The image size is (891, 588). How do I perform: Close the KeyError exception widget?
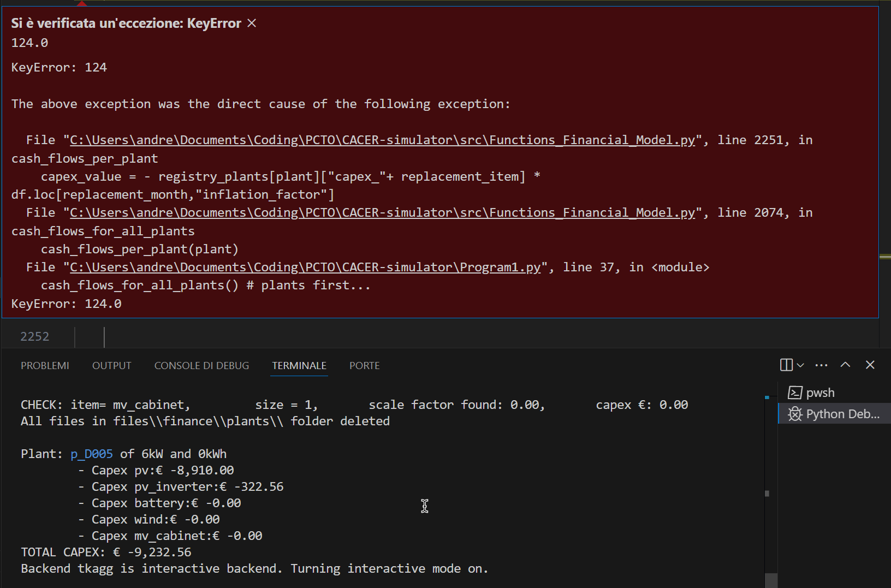[252, 23]
